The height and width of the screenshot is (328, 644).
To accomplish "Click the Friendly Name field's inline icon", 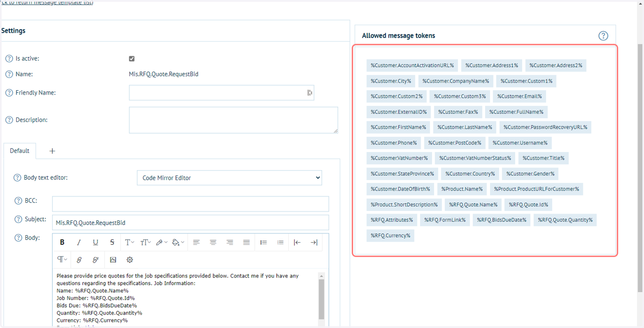I will pyautogui.click(x=310, y=93).
